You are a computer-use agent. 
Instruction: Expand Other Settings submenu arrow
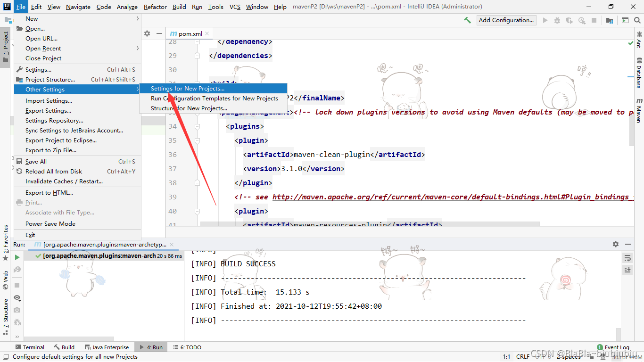click(138, 89)
